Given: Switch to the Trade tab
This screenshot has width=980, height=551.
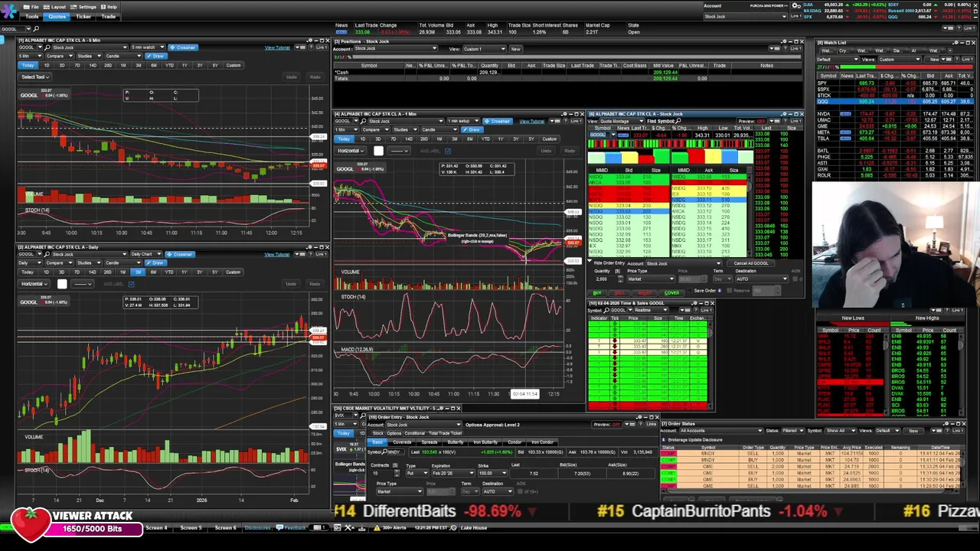Looking at the screenshot, I should click(108, 16).
